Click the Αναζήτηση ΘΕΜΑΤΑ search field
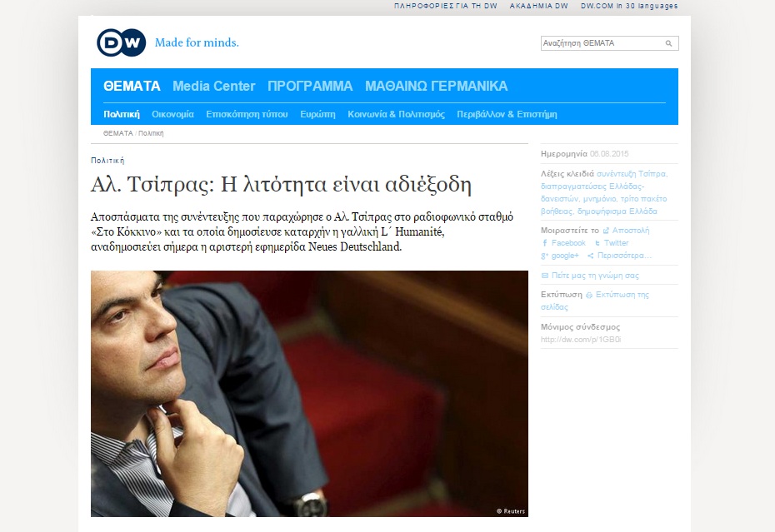 coord(600,43)
